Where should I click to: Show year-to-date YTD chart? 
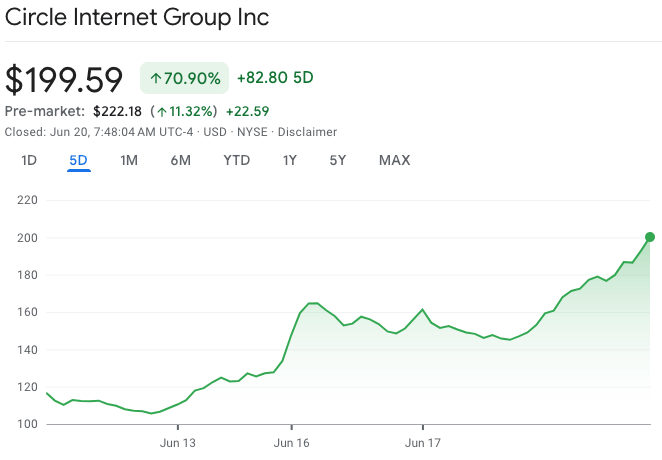(x=236, y=160)
